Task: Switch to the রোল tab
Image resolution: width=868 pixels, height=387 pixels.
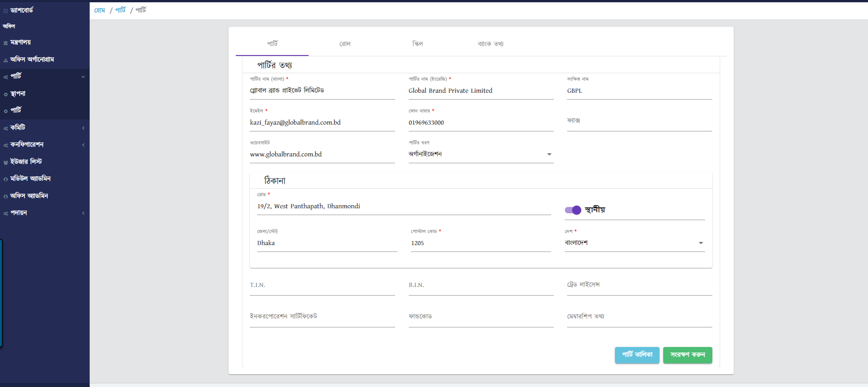Action: pyautogui.click(x=345, y=44)
